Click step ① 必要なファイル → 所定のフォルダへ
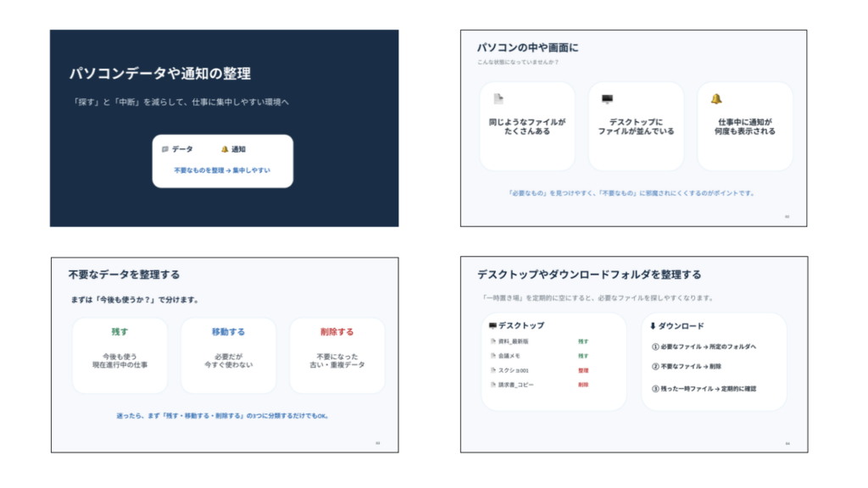868x488 pixels. [704, 347]
